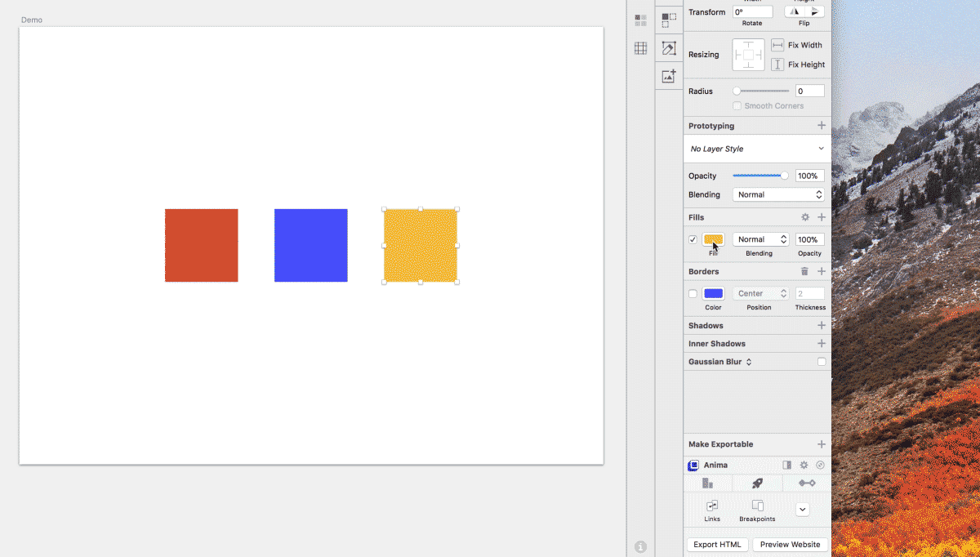980x557 pixels.
Task: Uncheck the Fills enable checkbox
Action: (693, 240)
